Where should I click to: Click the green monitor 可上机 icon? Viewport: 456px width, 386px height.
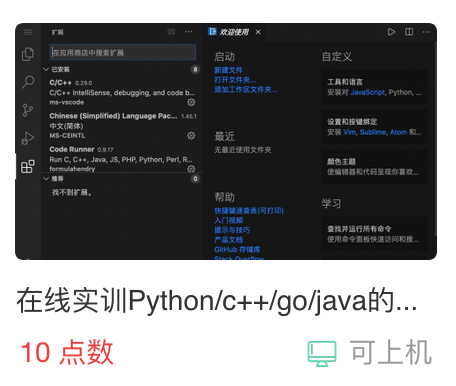click(x=322, y=354)
